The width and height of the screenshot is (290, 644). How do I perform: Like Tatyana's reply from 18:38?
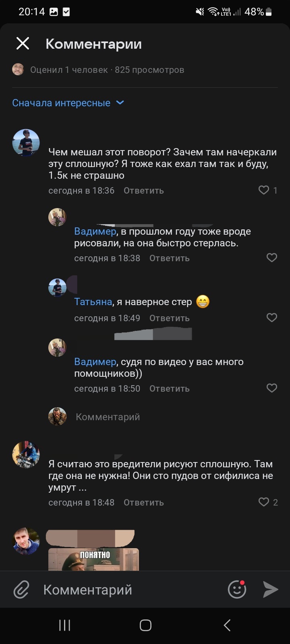pos(272,258)
